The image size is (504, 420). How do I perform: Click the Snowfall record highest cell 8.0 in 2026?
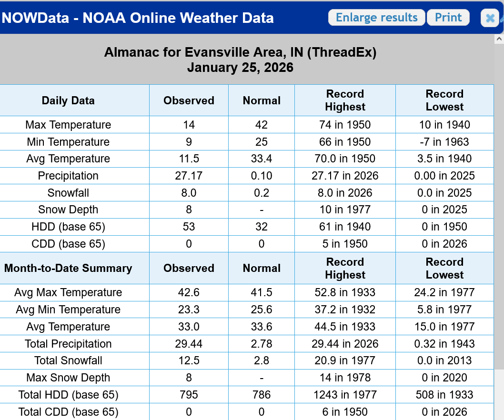(345, 193)
